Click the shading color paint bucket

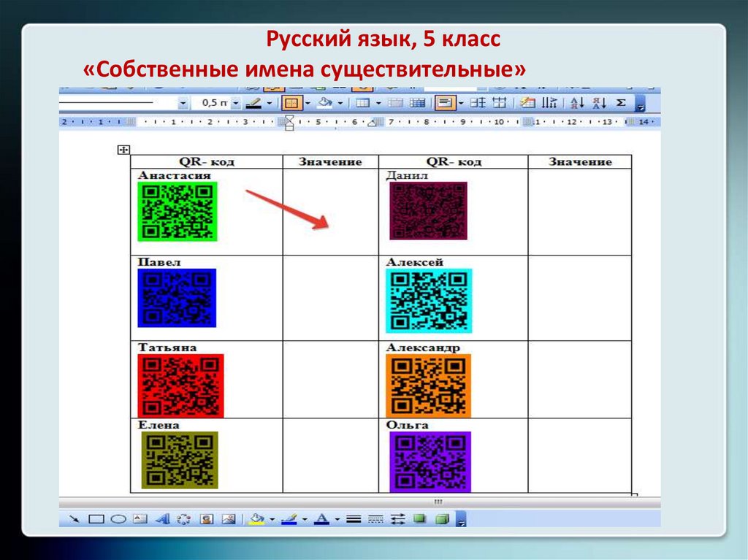pyautogui.click(x=325, y=102)
